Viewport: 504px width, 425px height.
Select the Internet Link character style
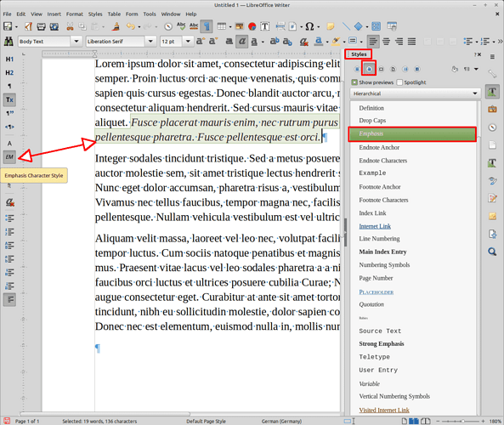(x=375, y=226)
